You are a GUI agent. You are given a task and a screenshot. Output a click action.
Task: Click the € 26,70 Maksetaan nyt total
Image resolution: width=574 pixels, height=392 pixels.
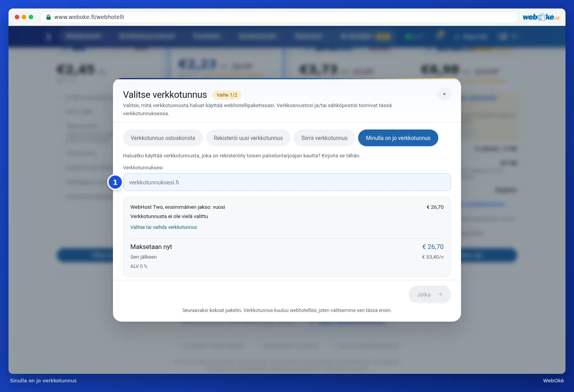click(433, 247)
